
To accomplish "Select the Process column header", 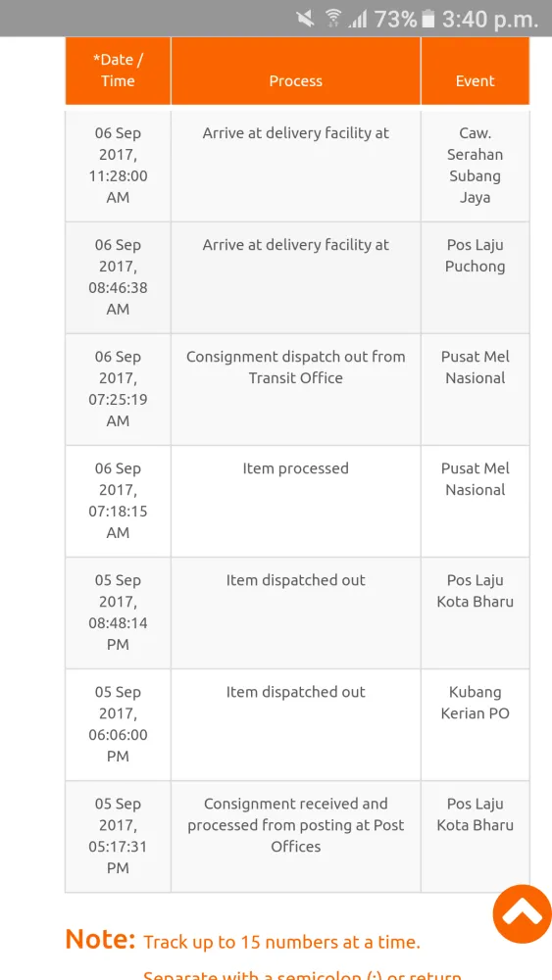I will point(296,71).
